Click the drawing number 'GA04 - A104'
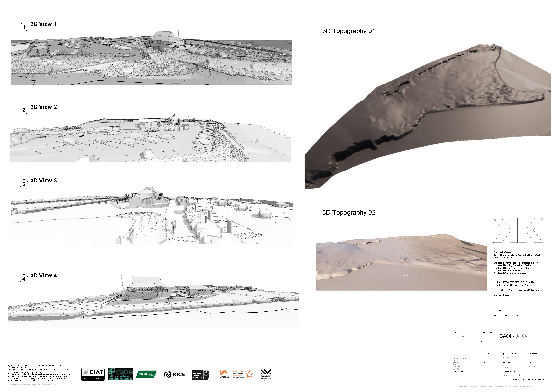Screen dimensions: 555x392 513,336
